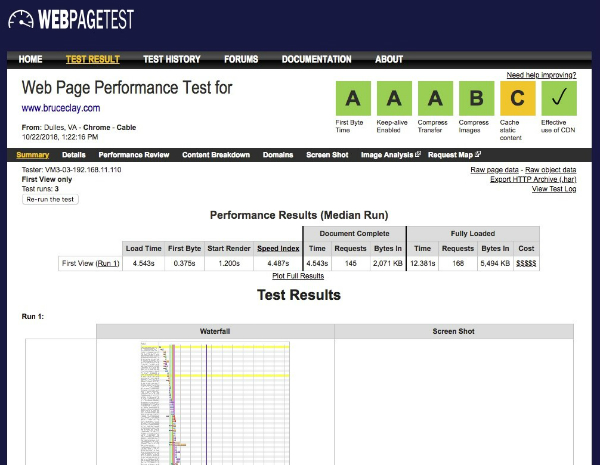Click the Re-run the test button
The height and width of the screenshot is (465, 600).
(50, 199)
